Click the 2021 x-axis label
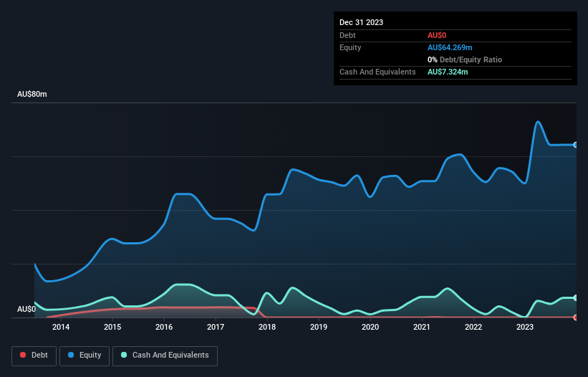The width and height of the screenshot is (588, 377). pos(422,327)
